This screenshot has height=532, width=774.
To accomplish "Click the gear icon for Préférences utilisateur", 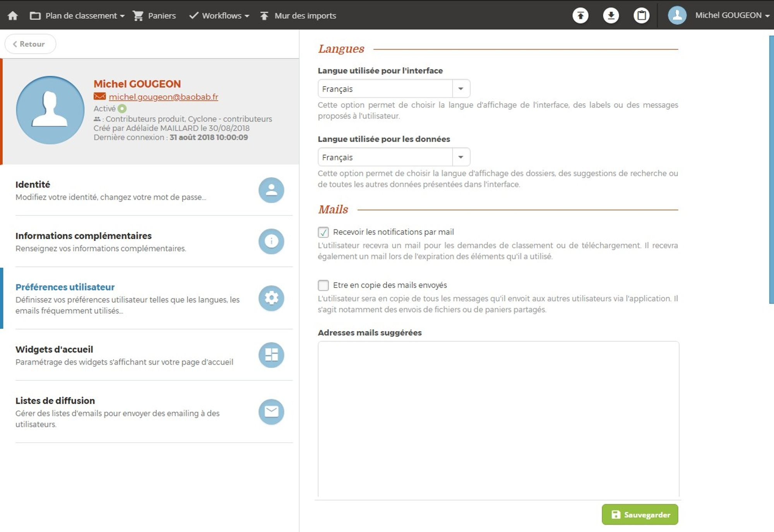I will coord(271,298).
